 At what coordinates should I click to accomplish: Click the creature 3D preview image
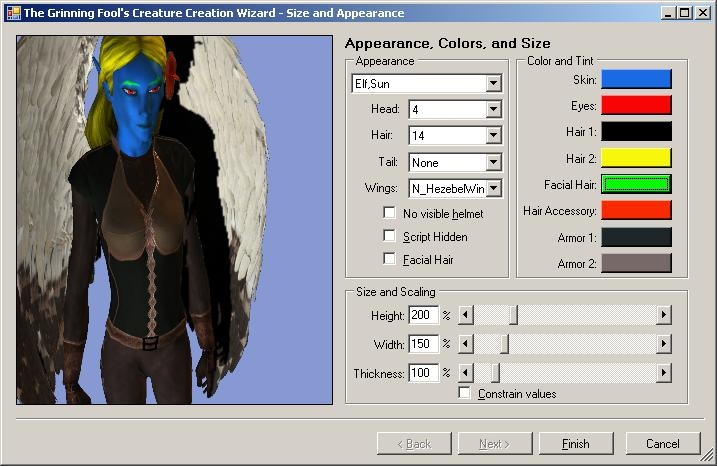click(174, 220)
